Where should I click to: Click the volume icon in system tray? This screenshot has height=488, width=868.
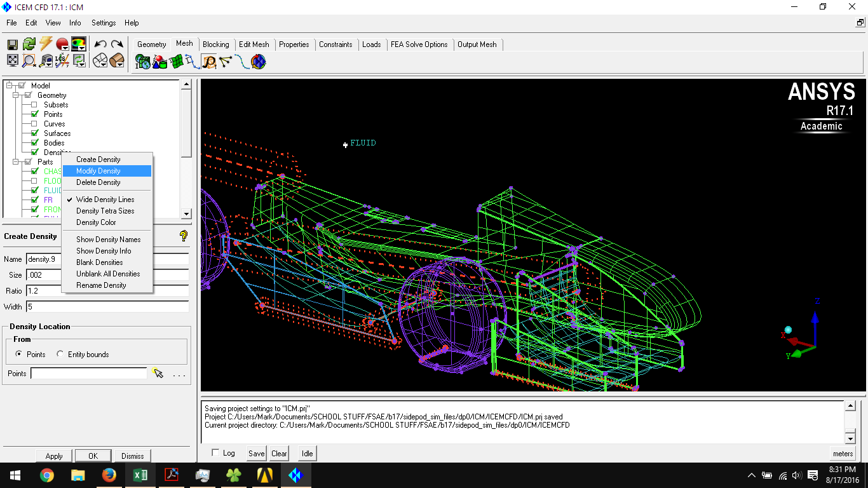[797, 475]
